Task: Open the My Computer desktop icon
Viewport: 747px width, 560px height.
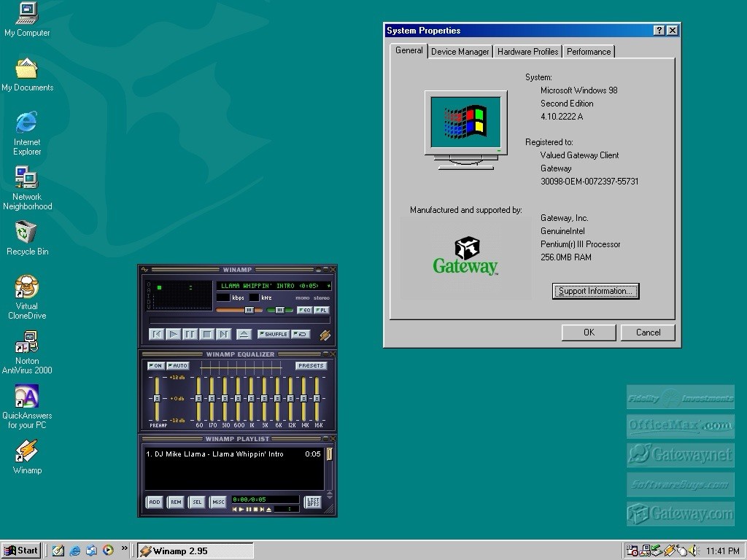Action: click(27, 20)
